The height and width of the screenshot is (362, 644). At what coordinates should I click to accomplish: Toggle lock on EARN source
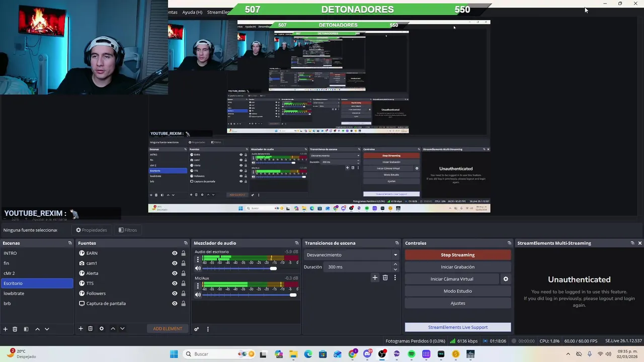point(184,253)
